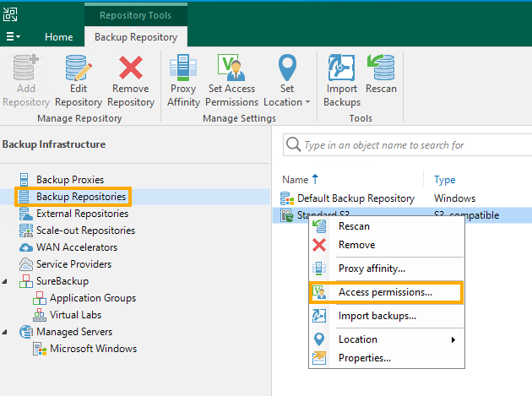
Task: Click the Application Groups tree icon
Action: pyautogui.click(x=40, y=298)
